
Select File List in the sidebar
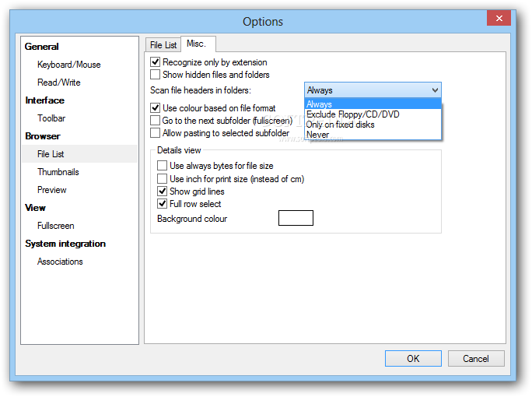click(80, 154)
